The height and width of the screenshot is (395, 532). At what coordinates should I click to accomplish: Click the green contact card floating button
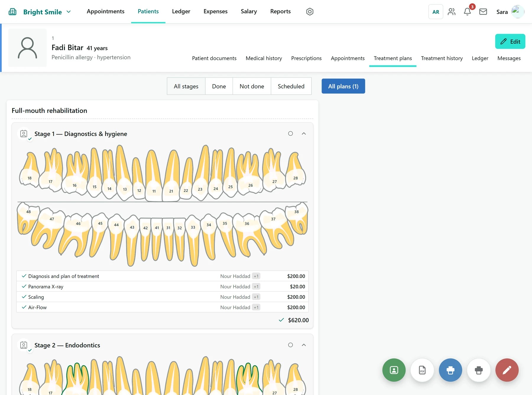pyautogui.click(x=394, y=370)
